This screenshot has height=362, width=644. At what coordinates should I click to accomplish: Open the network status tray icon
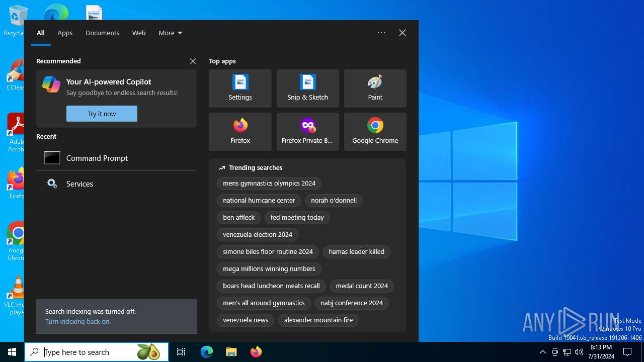tap(567, 352)
